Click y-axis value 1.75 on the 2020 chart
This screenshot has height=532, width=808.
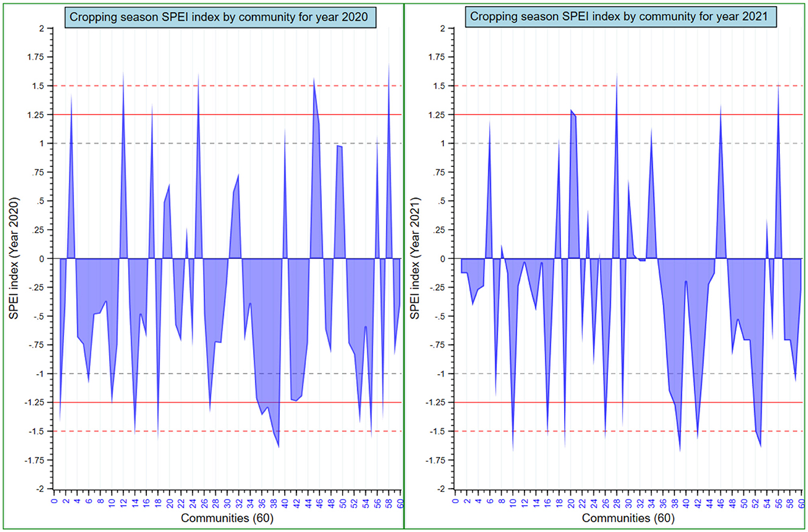pos(36,57)
